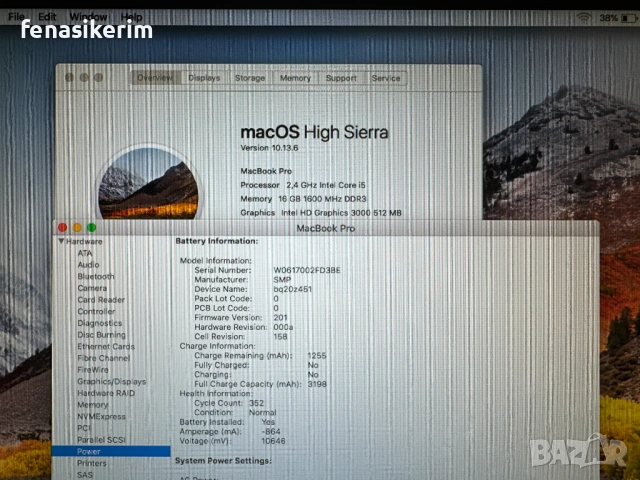Click Charge Remaining value 1255
Viewport: 640px width, 480px height.
coord(317,356)
